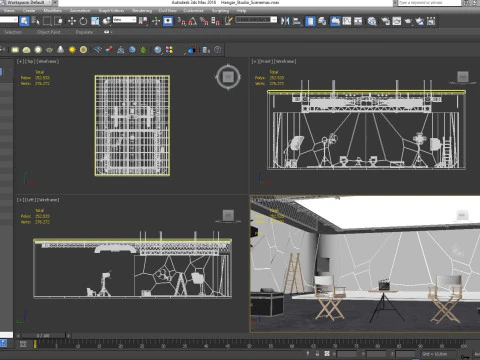
Task: Open the Modifiers menu
Action: click(x=52, y=11)
